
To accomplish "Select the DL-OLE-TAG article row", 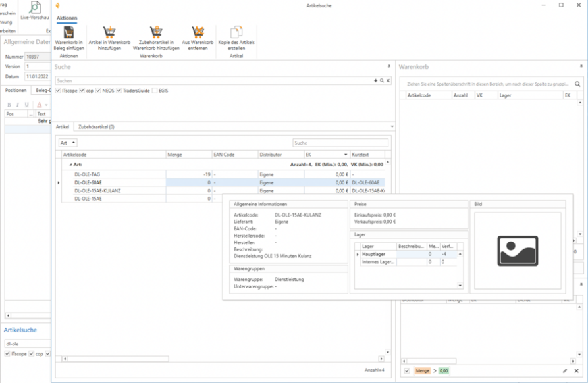I will pos(88,174).
